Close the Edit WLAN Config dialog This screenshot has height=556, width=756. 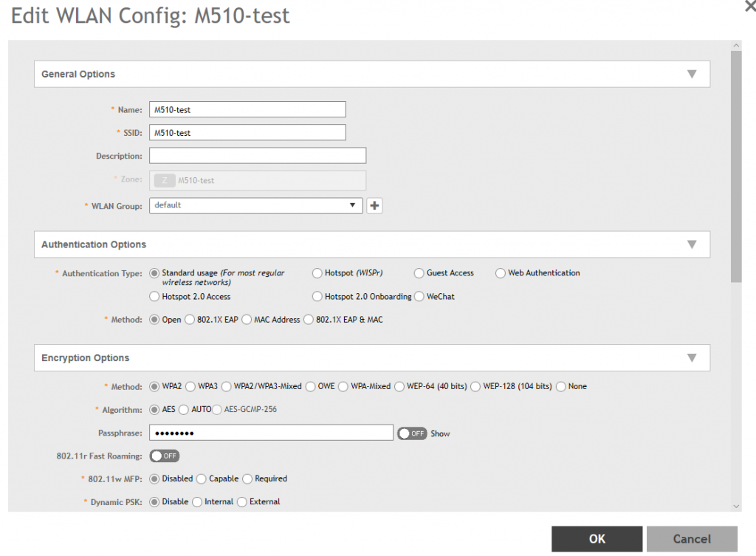(750, 4)
